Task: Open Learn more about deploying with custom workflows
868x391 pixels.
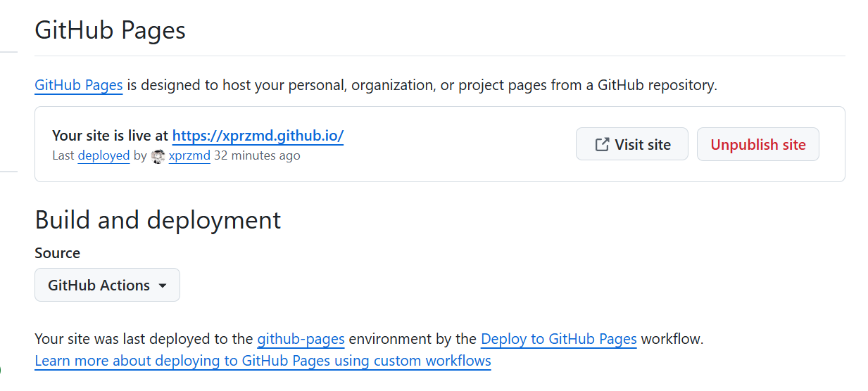Action: (x=263, y=361)
